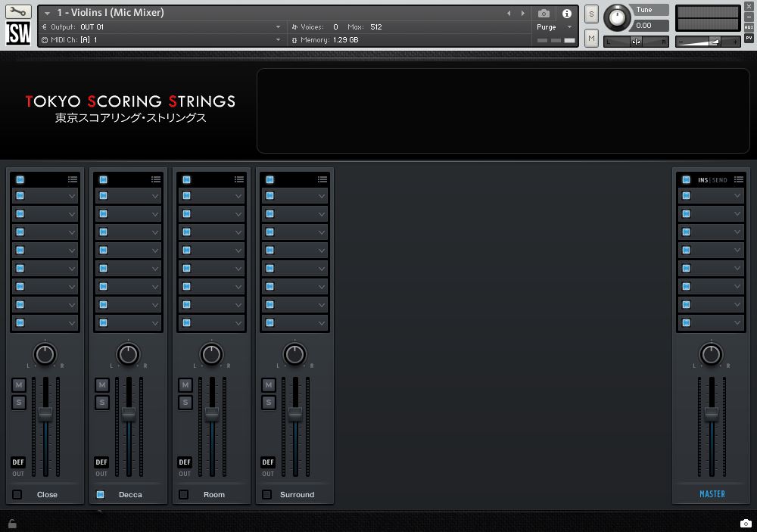Image resolution: width=757 pixels, height=532 pixels.
Task: Disable the Decca microphone checkbox
Action: click(x=101, y=494)
